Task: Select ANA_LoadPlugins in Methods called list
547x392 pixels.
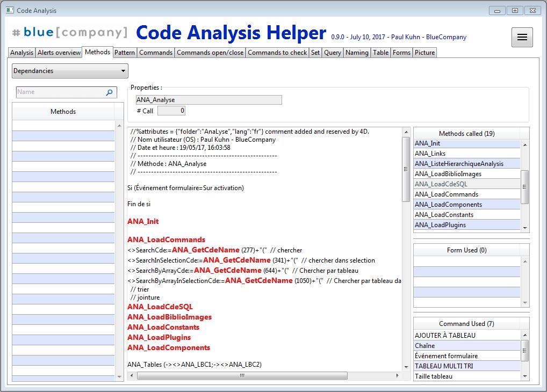Action: [x=467, y=225]
